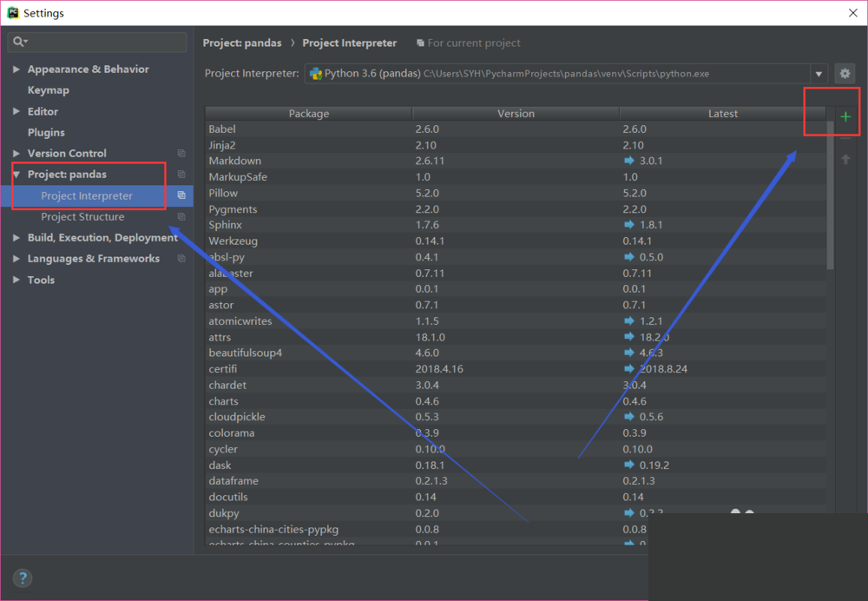
Task: Click copy icon beside Project Structure
Action: (x=181, y=216)
